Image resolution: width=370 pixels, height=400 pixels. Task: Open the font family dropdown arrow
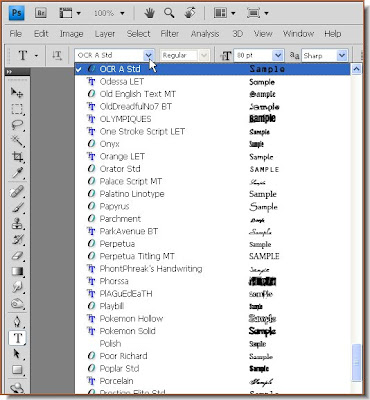coord(149,55)
